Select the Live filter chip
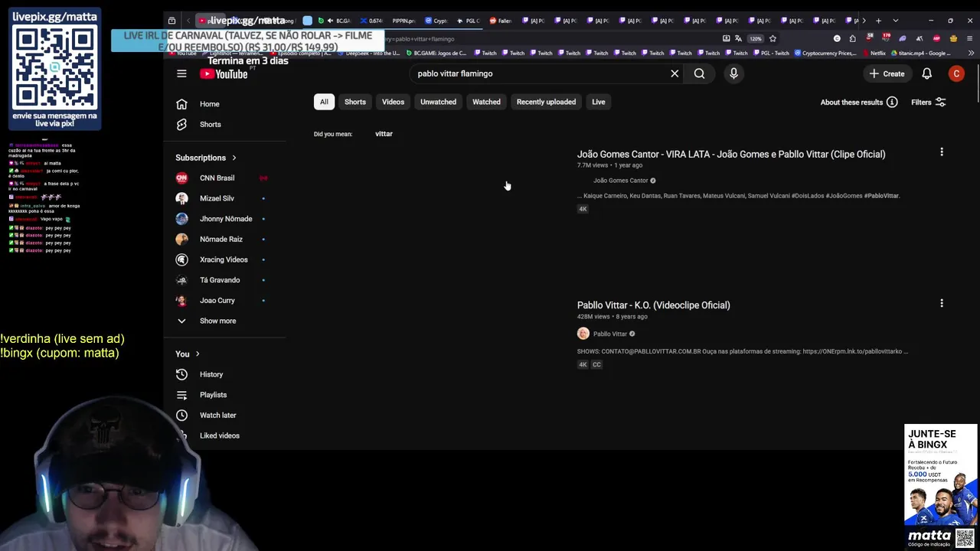This screenshot has width=980, height=551. [x=599, y=102]
